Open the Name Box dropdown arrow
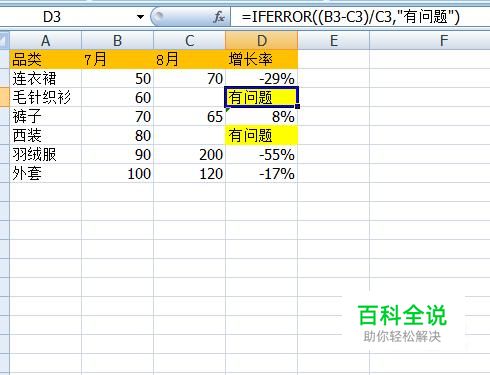This screenshot has height=375, width=490. click(x=140, y=17)
